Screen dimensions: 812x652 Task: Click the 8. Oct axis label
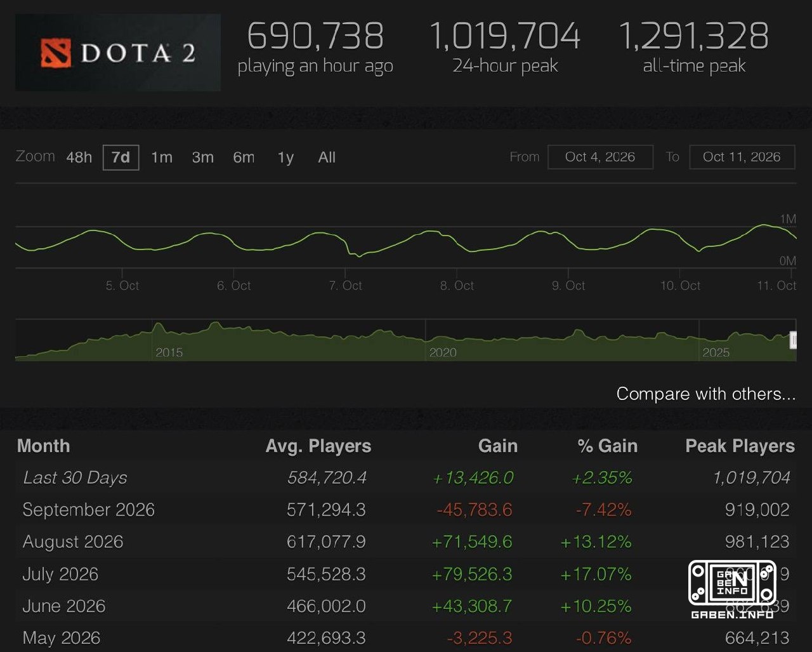457,286
